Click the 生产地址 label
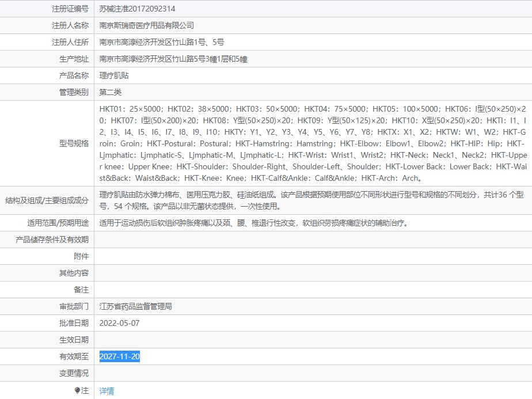Screen dimensions: 532x399 point(74,59)
